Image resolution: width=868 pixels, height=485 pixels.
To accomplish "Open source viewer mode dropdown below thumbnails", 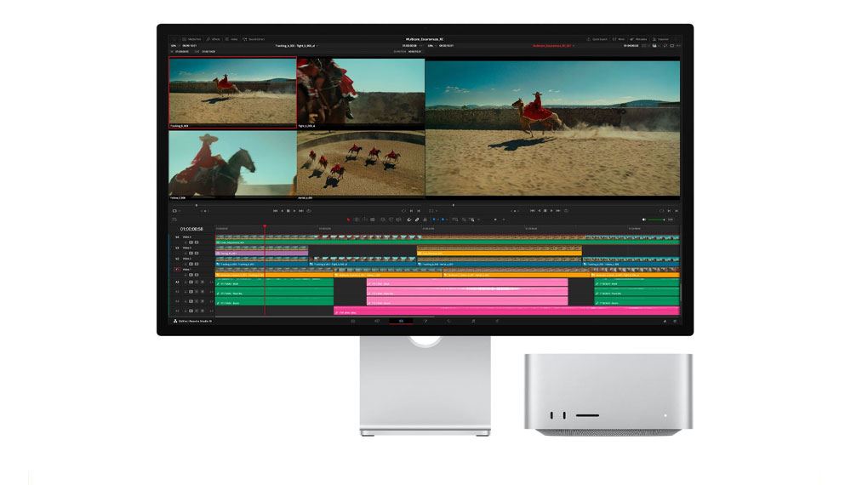I will click(x=176, y=211).
